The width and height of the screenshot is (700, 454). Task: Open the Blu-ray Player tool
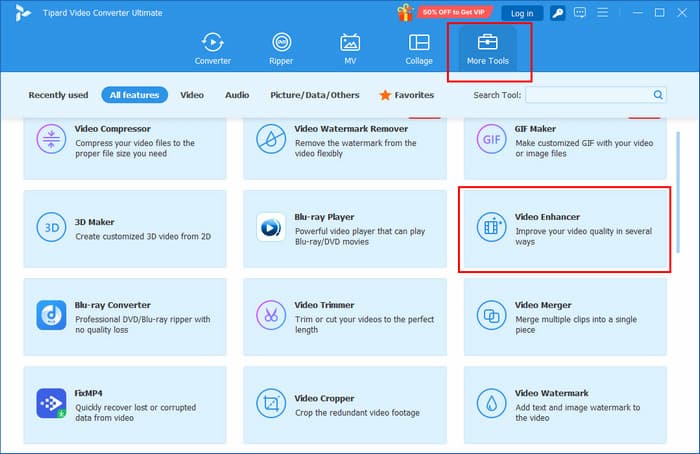(x=343, y=228)
